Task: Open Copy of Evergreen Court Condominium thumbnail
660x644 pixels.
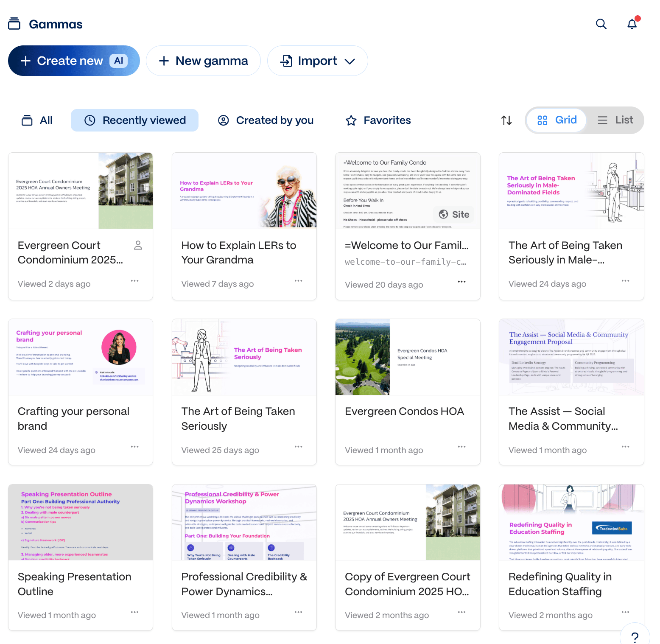Action: (x=408, y=522)
